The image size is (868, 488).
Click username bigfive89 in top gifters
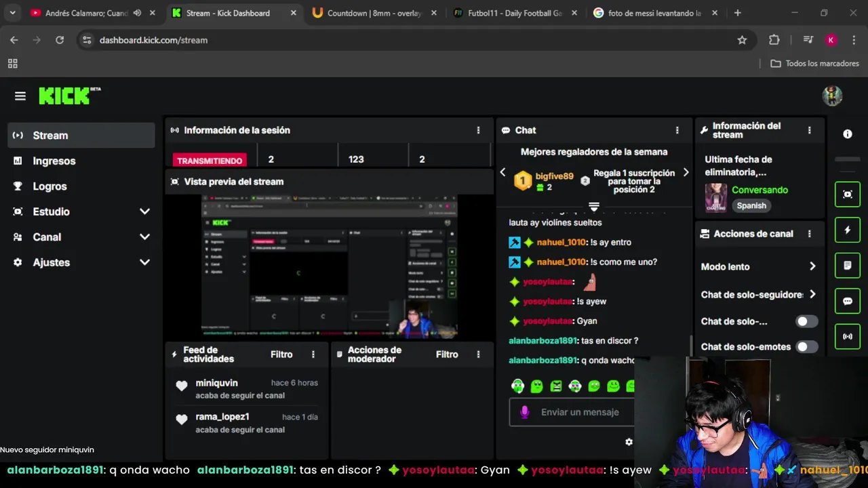coord(554,176)
